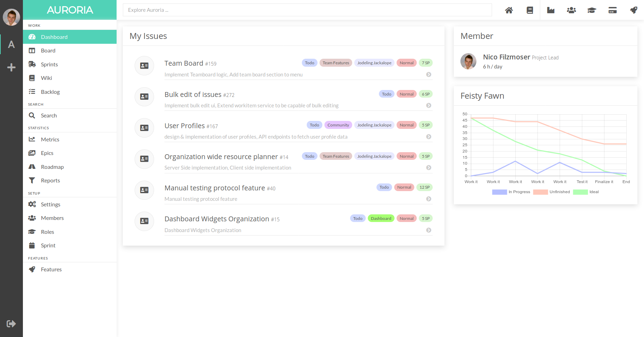The width and height of the screenshot is (644, 337).
Task: Open Roles in sidebar
Action: click(70, 232)
